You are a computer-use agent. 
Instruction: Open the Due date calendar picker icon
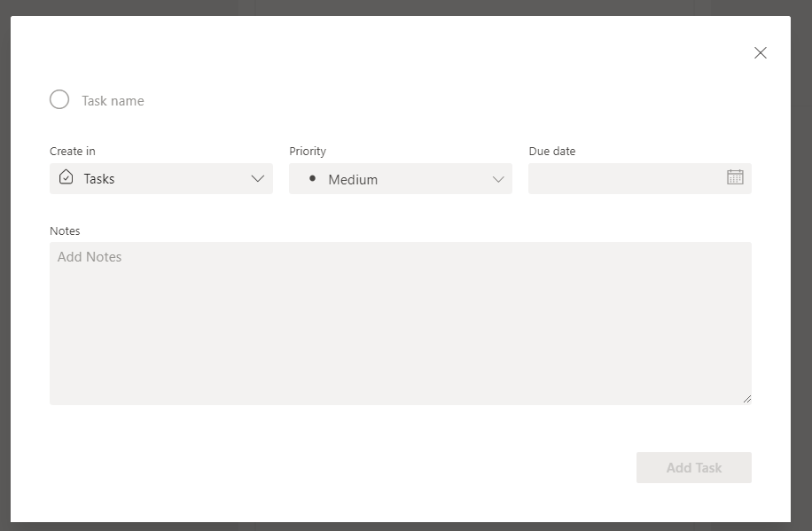pos(735,177)
